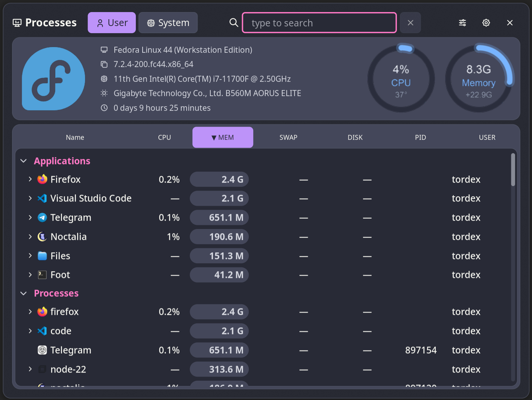The image size is (532, 400).
Task: Expand the Telegram application row
Action: click(30, 217)
